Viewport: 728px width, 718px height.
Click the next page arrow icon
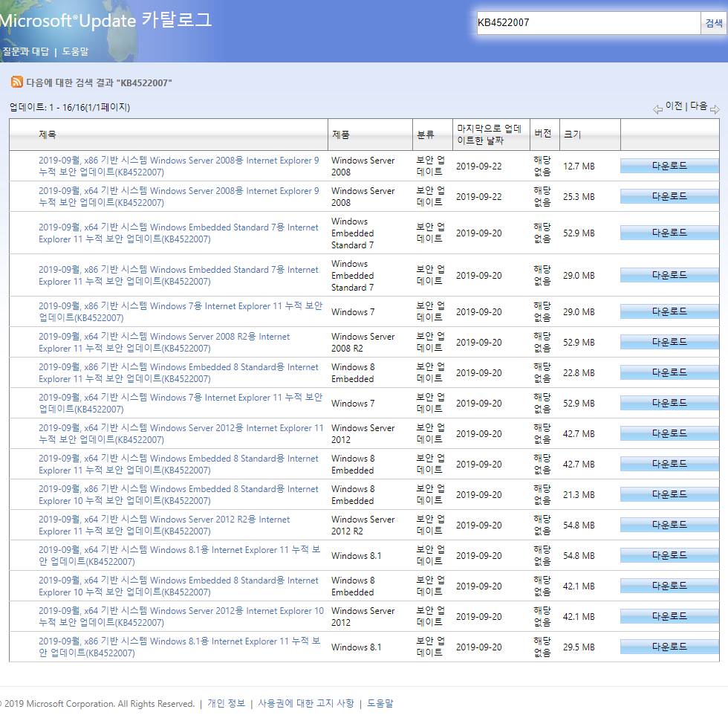[x=715, y=109]
